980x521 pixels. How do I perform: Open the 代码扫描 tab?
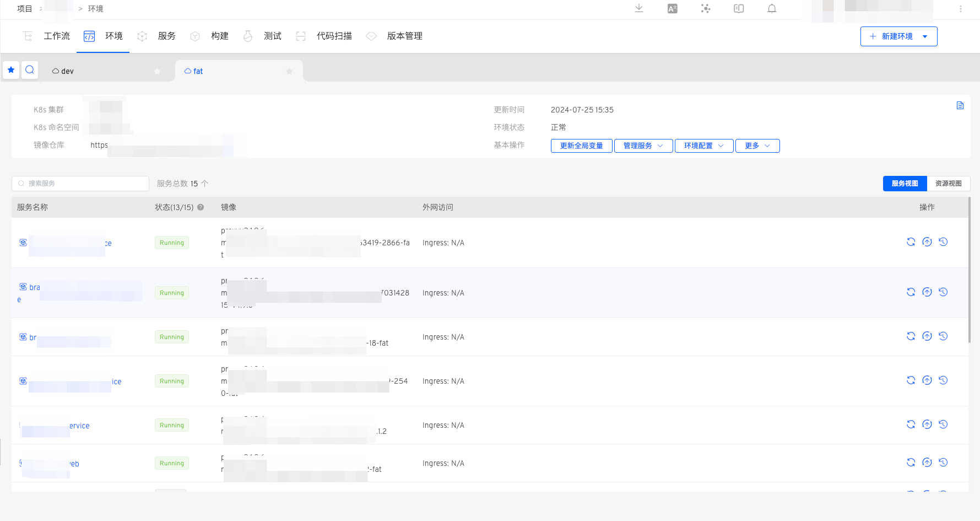point(324,36)
